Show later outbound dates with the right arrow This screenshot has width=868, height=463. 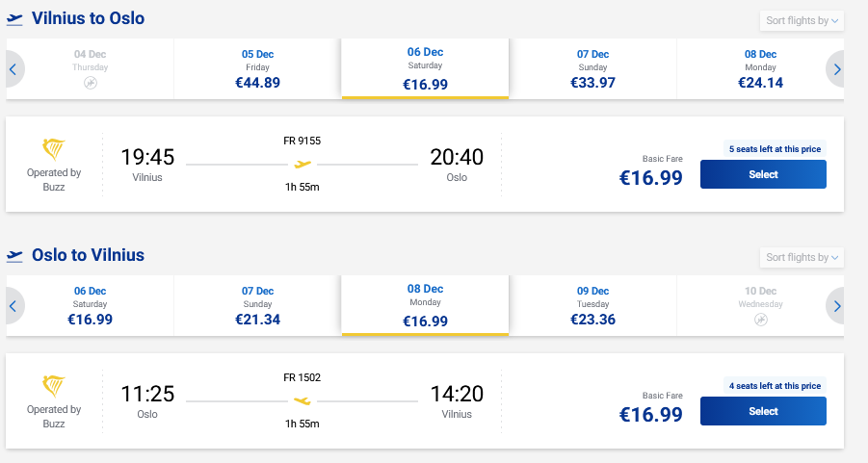click(x=836, y=69)
